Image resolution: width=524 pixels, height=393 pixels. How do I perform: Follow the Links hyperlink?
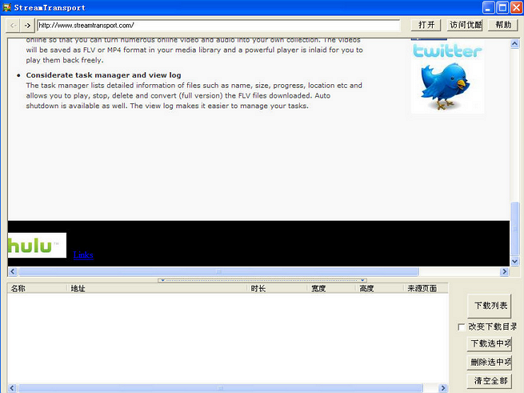tap(83, 255)
